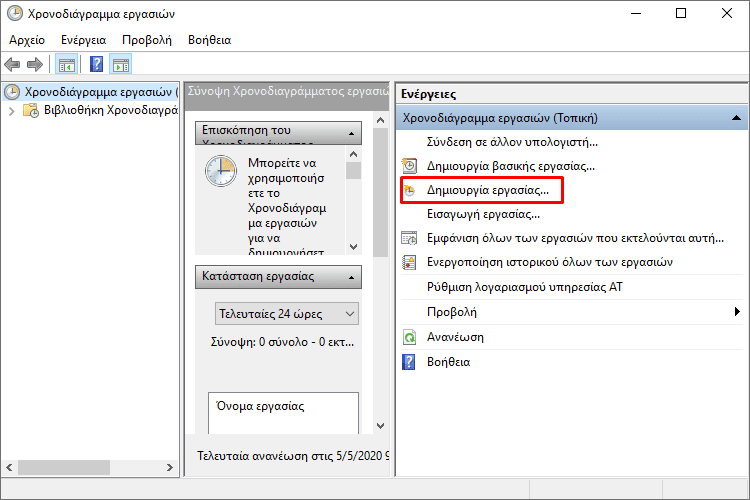Open the Τελευταίες 24 ώρες dropdown

click(x=288, y=314)
